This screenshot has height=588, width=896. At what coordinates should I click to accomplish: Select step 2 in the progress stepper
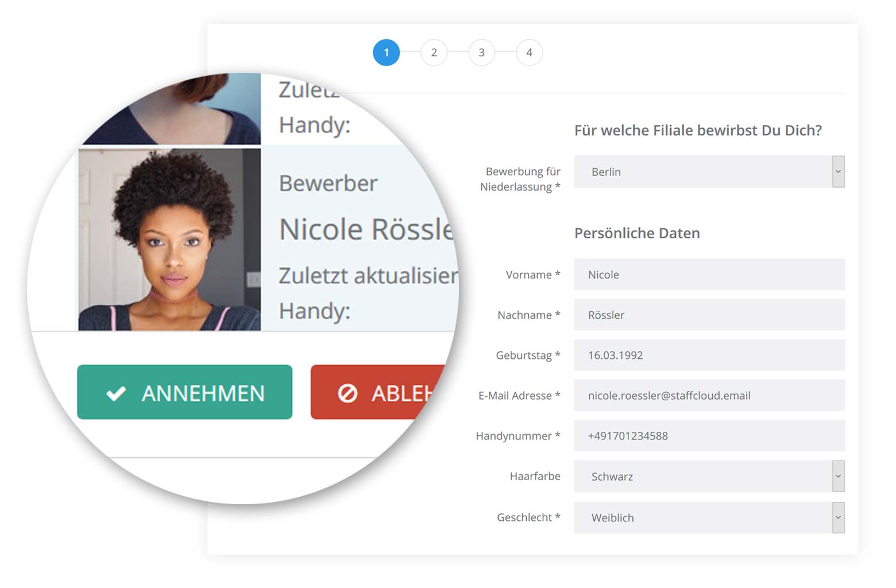pos(434,52)
